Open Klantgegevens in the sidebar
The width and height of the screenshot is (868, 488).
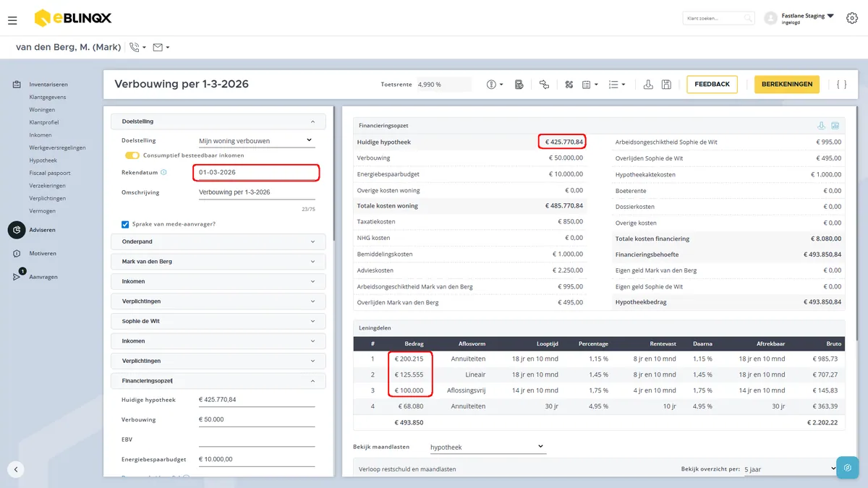(x=48, y=97)
